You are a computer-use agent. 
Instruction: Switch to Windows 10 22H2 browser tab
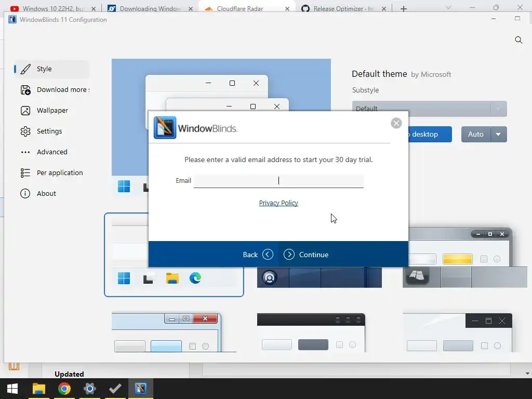tap(52, 8)
